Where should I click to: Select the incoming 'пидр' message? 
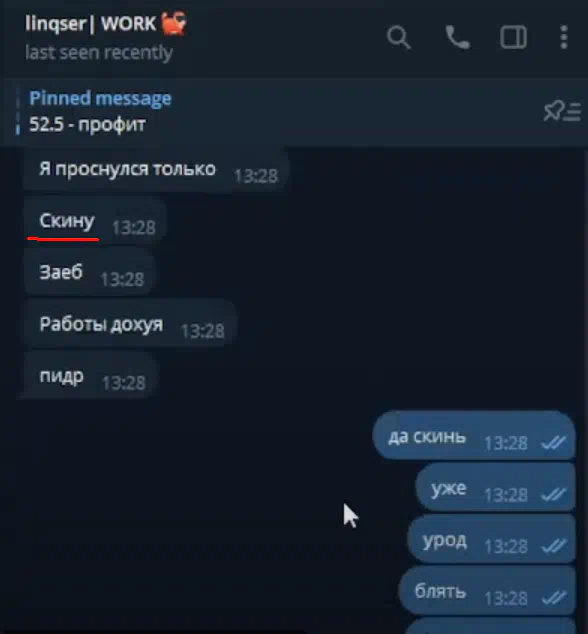[x=90, y=376]
